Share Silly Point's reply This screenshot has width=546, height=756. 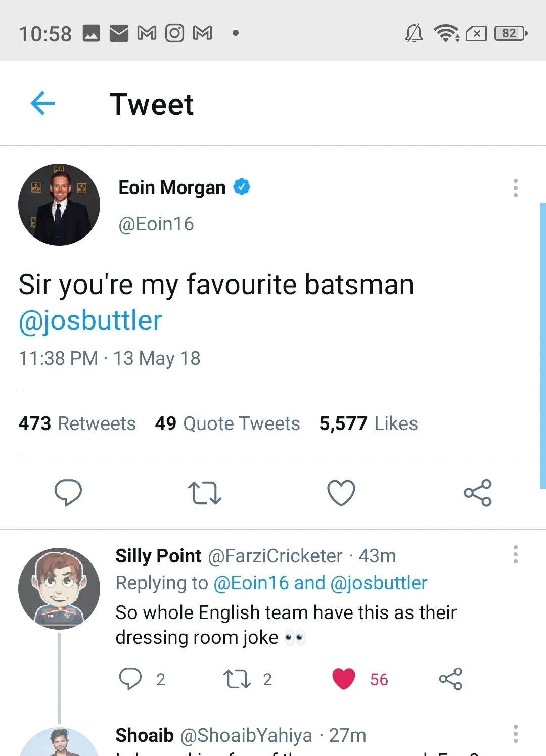[x=450, y=679]
